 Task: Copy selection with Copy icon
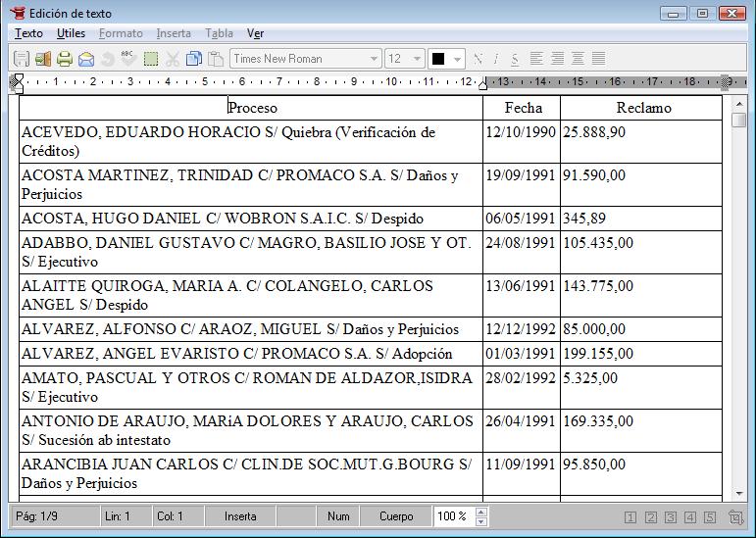(194, 59)
